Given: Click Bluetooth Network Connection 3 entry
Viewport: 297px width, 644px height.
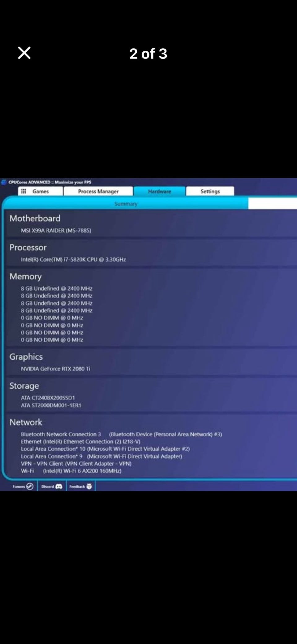Looking at the screenshot, I should [x=121, y=434].
